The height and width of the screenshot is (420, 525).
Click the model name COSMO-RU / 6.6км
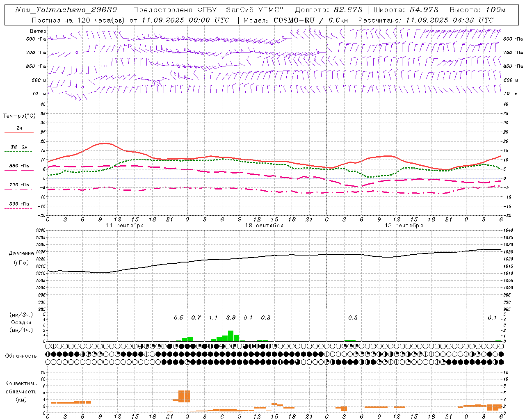point(311,20)
